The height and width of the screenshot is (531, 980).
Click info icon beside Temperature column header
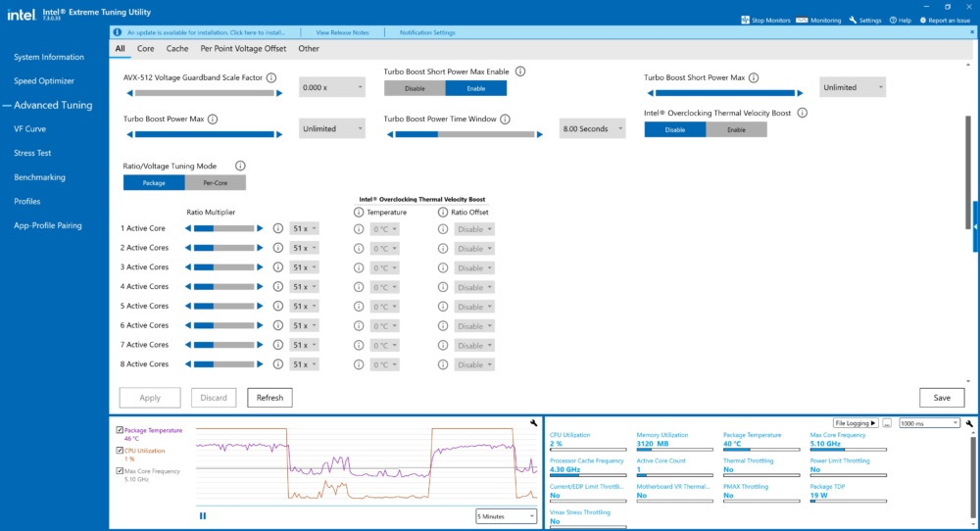(358, 213)
